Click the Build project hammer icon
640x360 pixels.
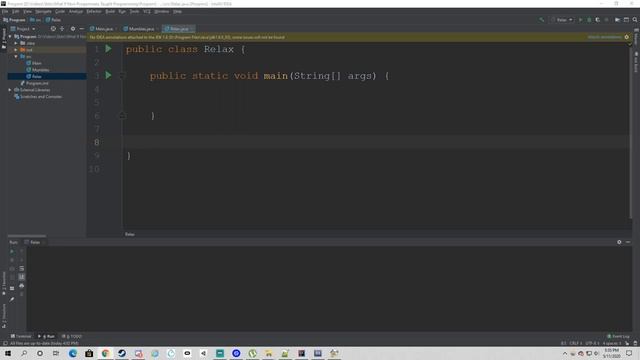tap(542, 20)
